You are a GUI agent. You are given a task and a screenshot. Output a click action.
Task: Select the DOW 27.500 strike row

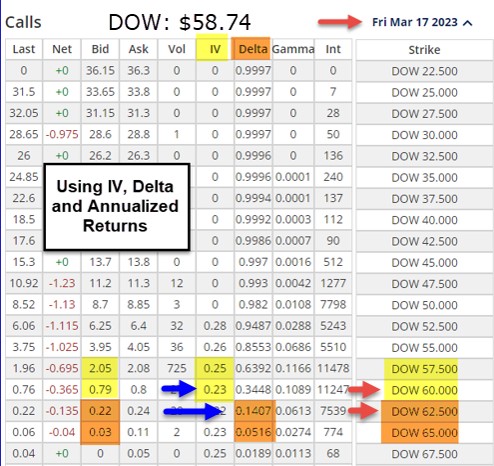click(x=424, y=114)
